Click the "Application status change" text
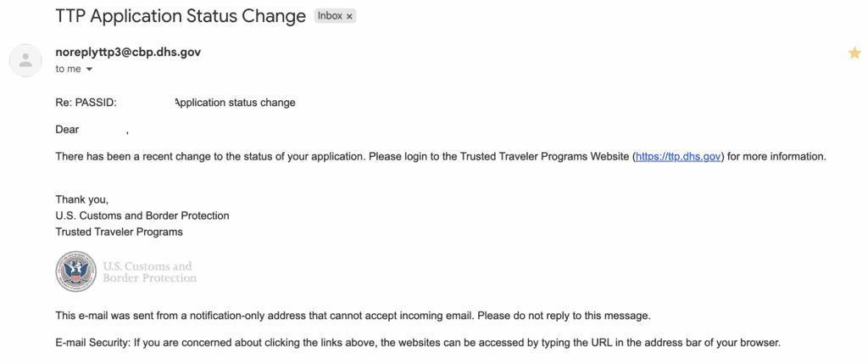Image resolution: width=868 pixels, height=364 pixels. (235, 103)
